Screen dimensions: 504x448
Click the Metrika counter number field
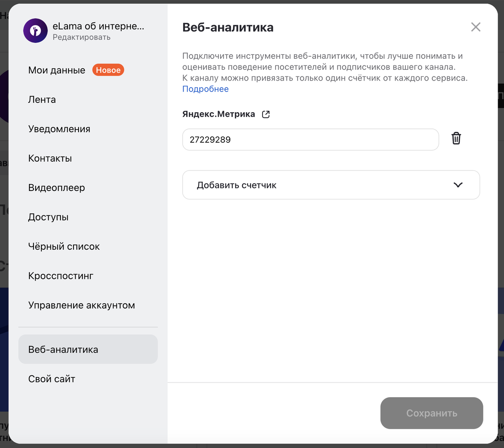(310, 139)
